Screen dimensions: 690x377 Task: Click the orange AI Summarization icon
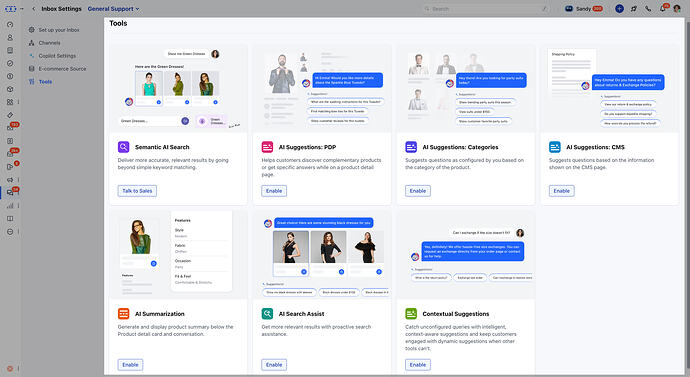124,314
